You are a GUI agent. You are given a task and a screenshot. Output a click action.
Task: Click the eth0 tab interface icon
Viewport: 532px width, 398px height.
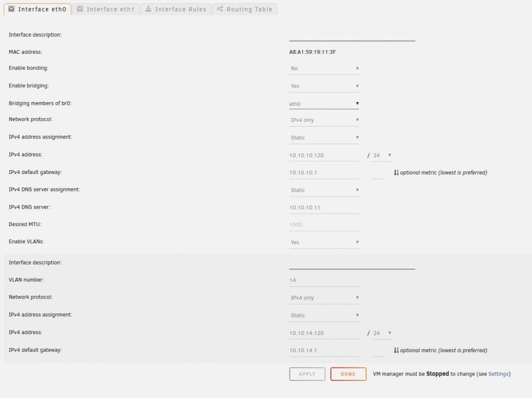[x=12, y=9]
